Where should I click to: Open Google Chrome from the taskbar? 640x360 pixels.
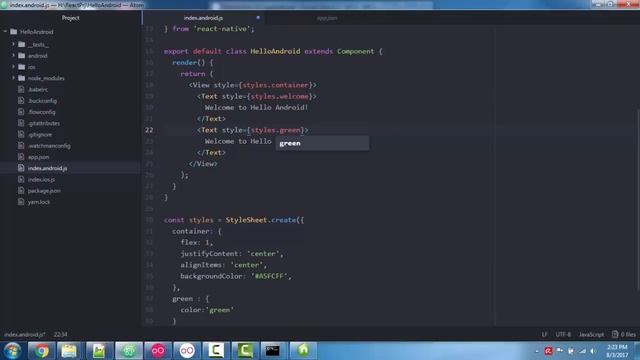(41, 351)
